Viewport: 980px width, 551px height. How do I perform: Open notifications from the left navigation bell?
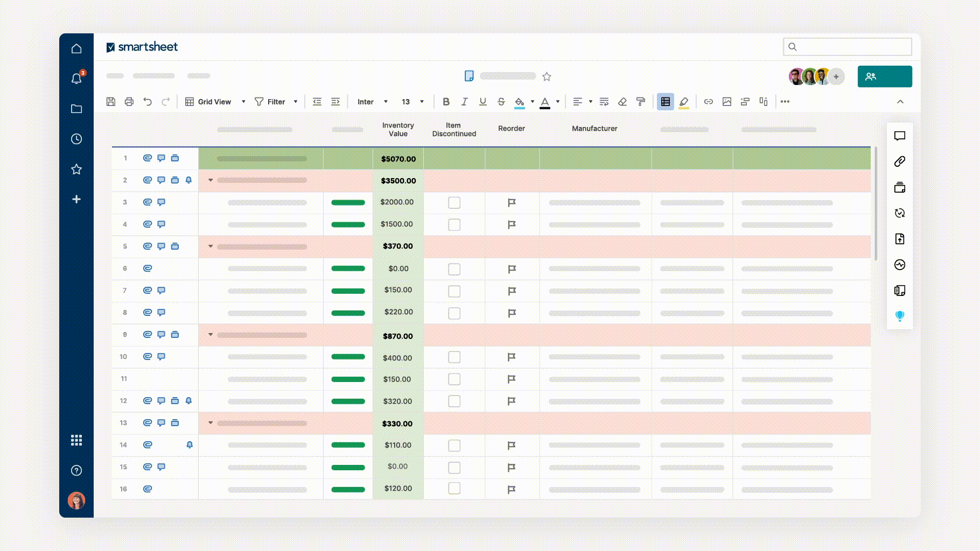76,78
